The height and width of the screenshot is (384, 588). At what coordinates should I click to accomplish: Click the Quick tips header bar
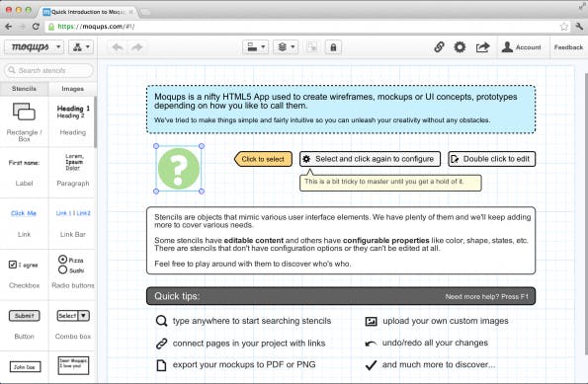click(341, 296)
